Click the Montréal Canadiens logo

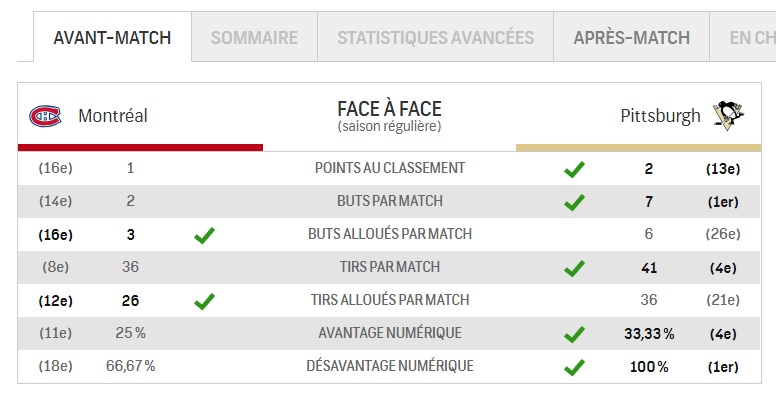[45, 116]
